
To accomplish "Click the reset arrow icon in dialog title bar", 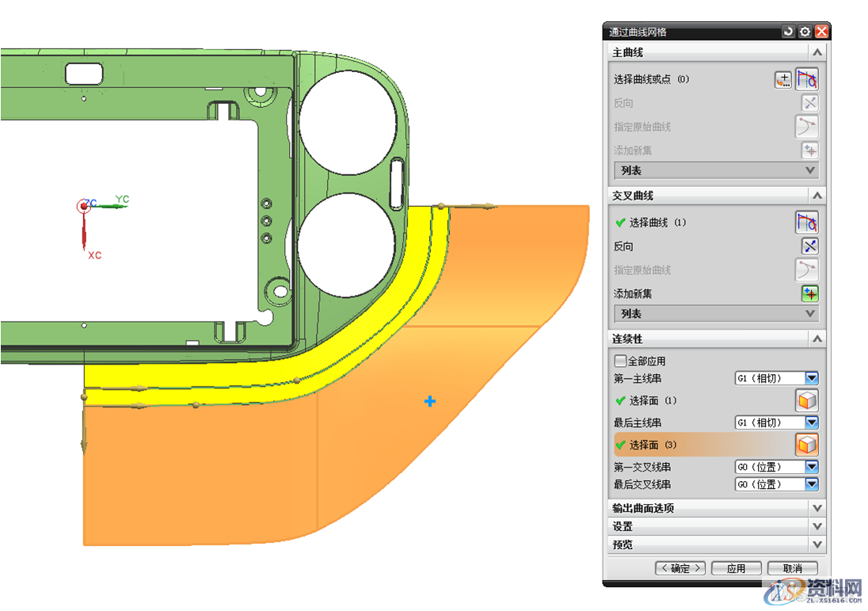I will tap(788, 32).
